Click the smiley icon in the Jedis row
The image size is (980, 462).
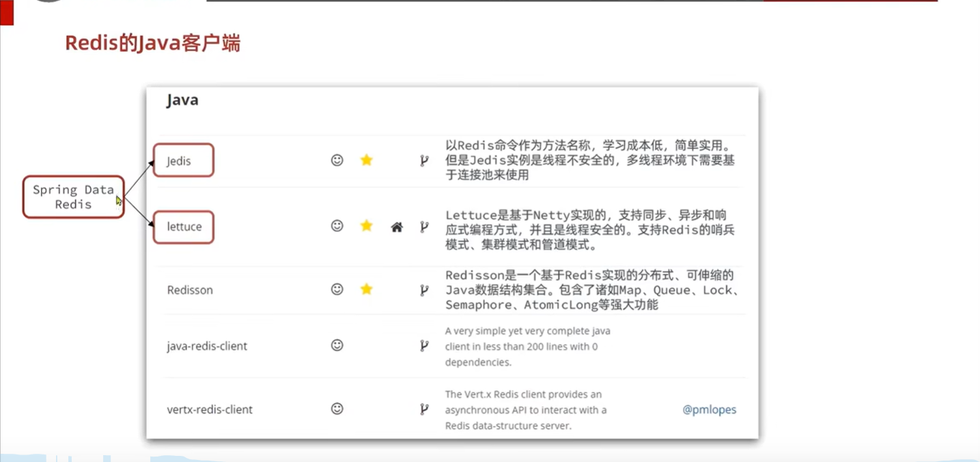click(337, 160)
